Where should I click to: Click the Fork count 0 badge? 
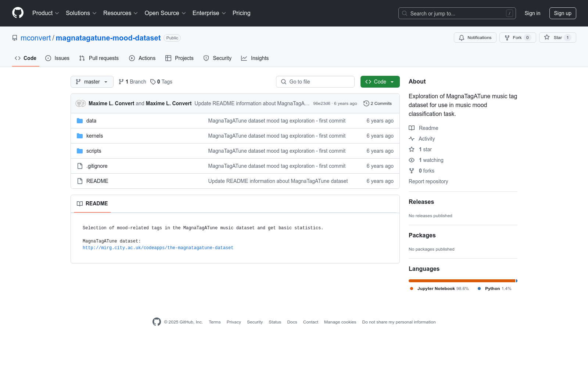click(527, 38)
